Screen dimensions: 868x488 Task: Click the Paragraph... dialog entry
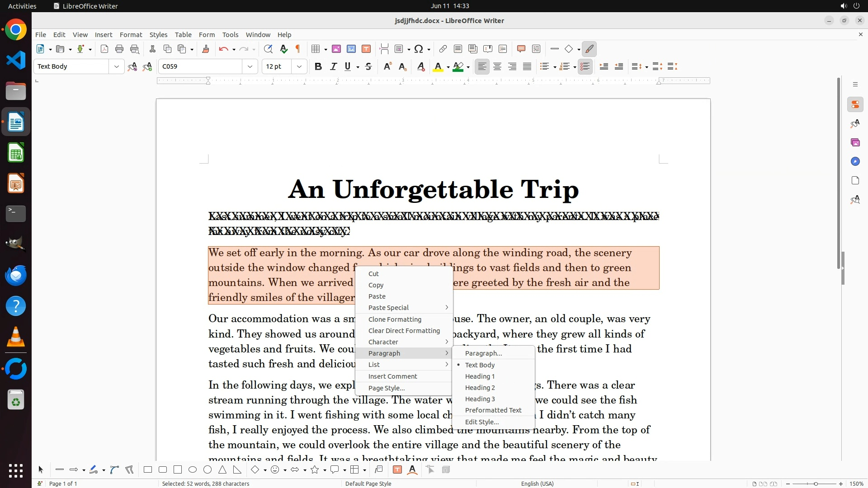click(483, 353)
